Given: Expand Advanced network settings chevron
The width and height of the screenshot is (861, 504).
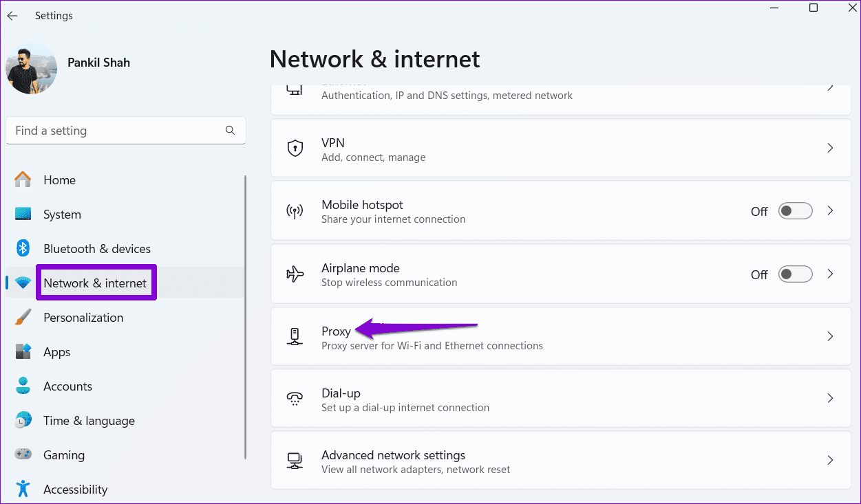Looking at the screenshot, I should click(830, 461).
